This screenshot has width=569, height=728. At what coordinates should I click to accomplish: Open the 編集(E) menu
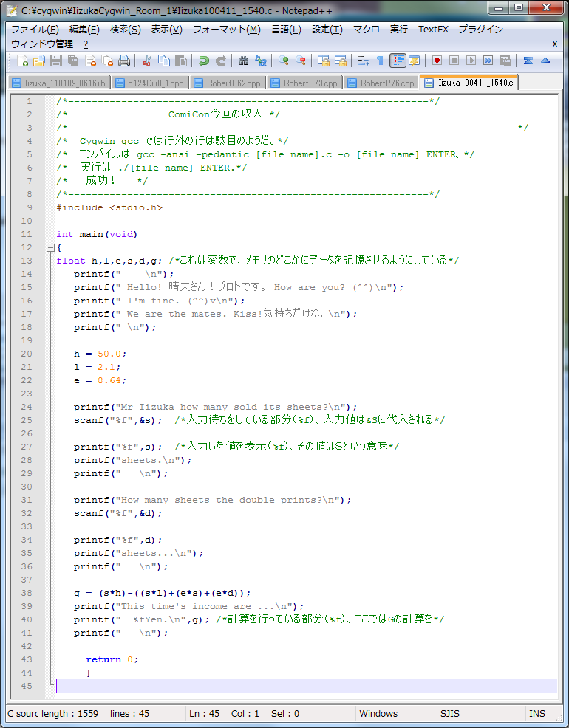(x=84, y=30)
